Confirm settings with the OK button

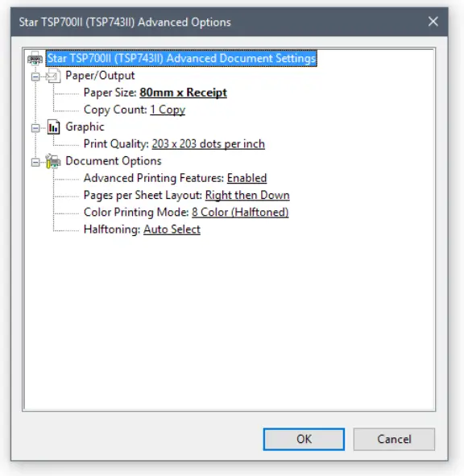(304, 439)
